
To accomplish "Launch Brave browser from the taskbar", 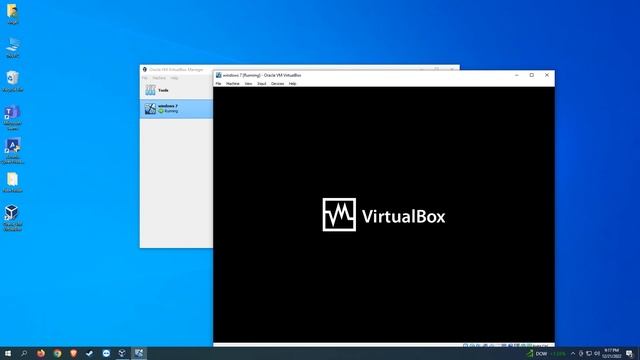I will [73, 353].
